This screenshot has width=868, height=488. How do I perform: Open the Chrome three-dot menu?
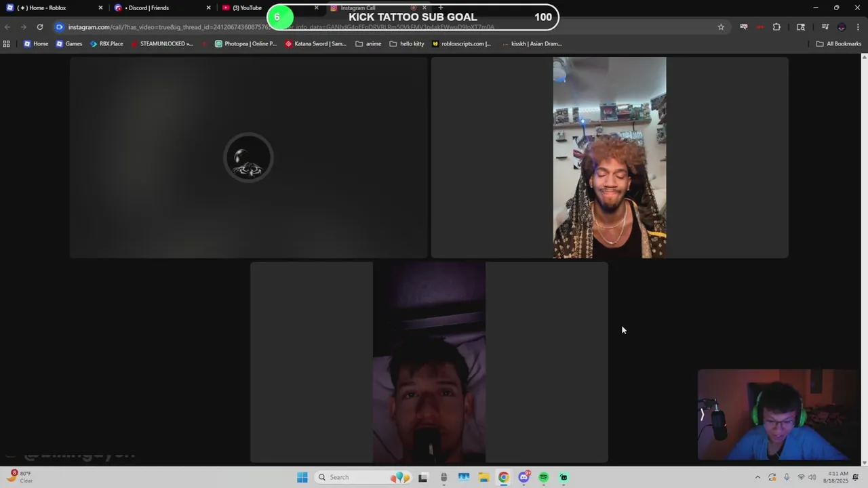click(859, 27)
